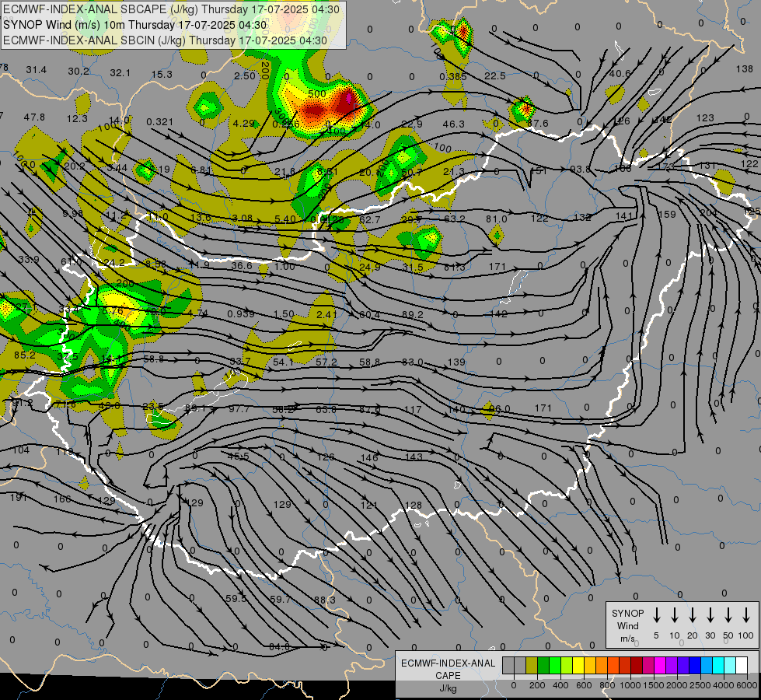
Task: Click the map value '166'
Action: pos(62,499)
